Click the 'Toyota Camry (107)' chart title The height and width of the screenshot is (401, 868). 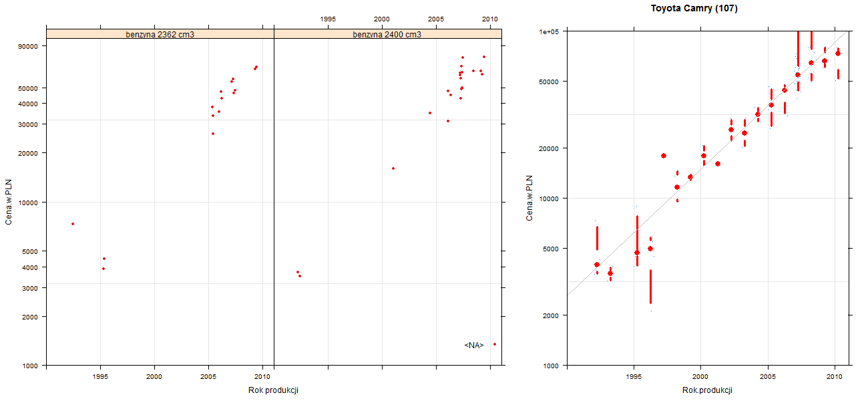[694, 9]
